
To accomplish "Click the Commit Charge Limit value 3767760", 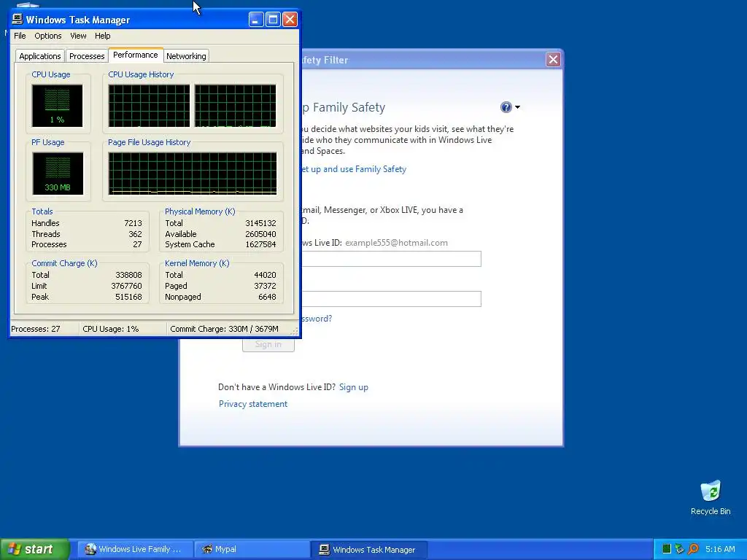I will 127,286.
